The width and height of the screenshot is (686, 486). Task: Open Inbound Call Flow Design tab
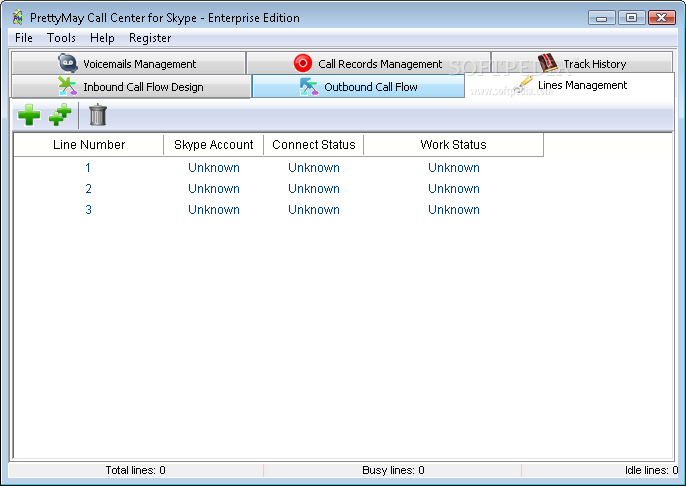[x=131, y=87]
